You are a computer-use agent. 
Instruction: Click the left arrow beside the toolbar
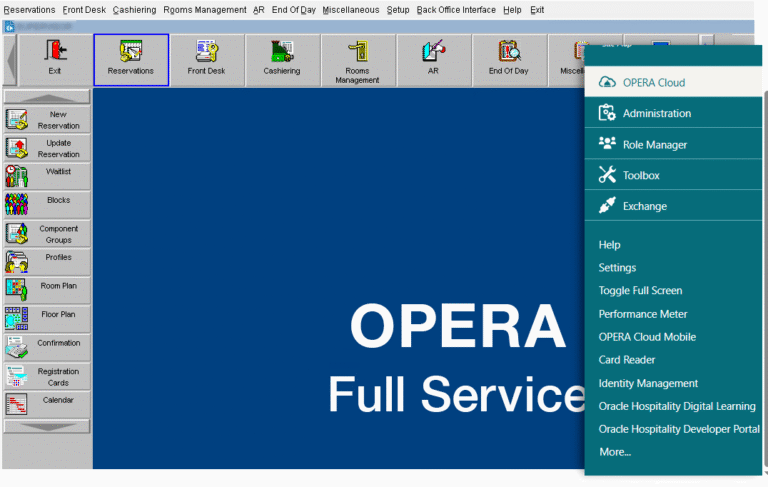[x=11, y=61]
